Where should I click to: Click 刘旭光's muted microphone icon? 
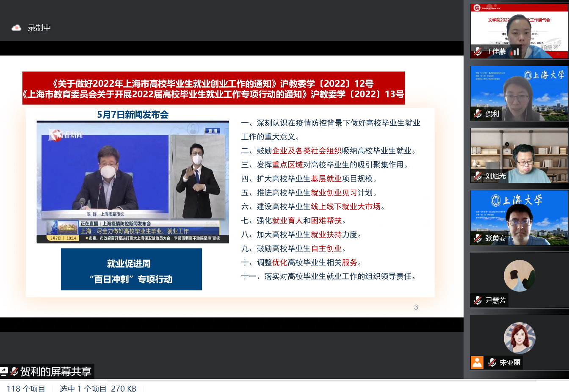pos(478,176)
